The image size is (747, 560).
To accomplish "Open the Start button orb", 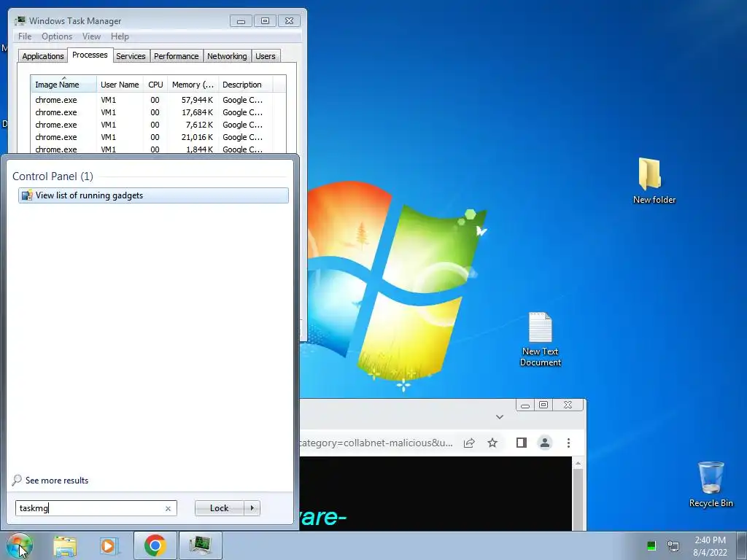I will tap(19, 545).
